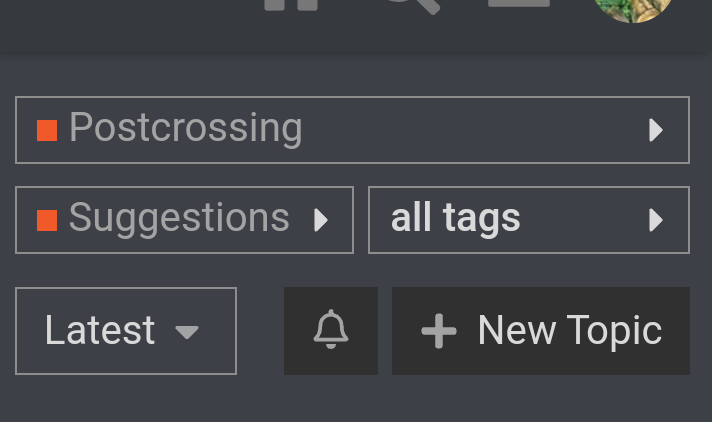
Task: Click the bell notification level button
Action: point(331,331)
